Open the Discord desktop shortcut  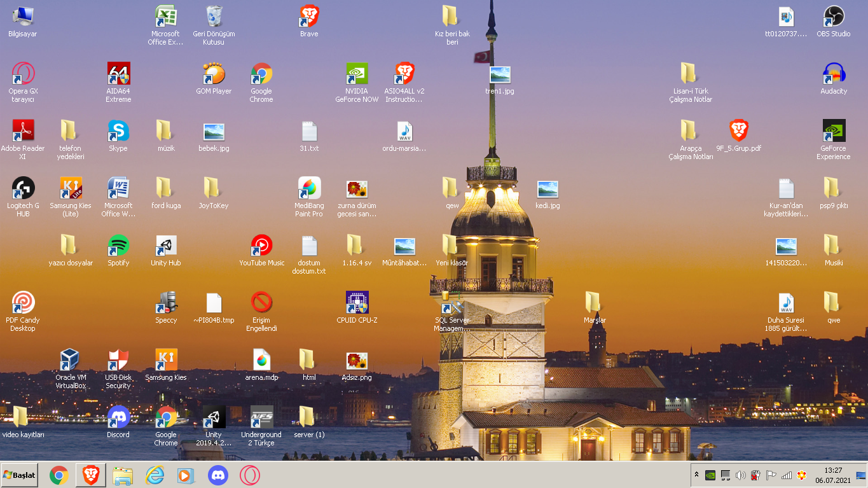pyautogui.click(x=118, y=418)
